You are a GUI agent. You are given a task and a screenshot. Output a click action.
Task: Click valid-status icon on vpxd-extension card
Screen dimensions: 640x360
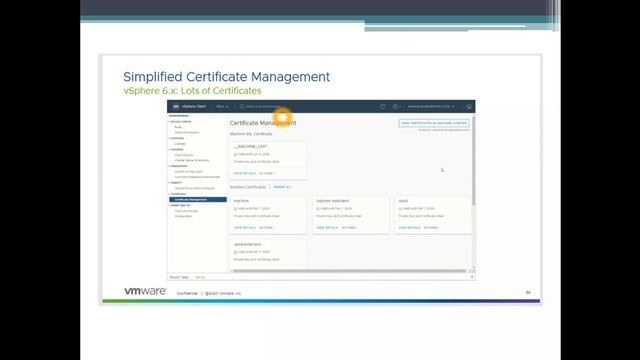coord(236,252)
